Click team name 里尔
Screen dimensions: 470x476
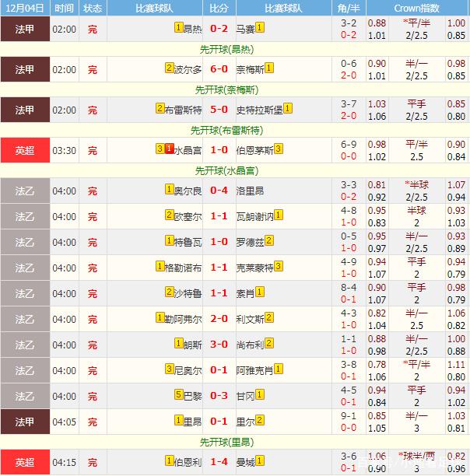(x=246, y=422)
